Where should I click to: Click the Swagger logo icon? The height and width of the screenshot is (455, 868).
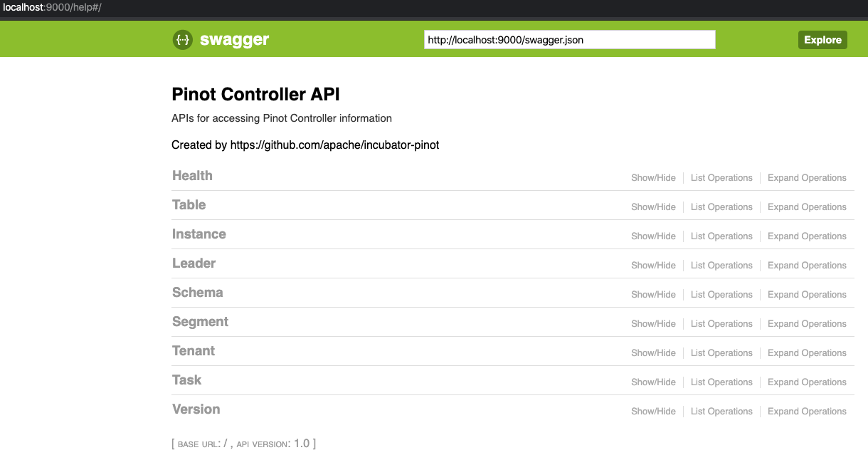pos(182,40)
